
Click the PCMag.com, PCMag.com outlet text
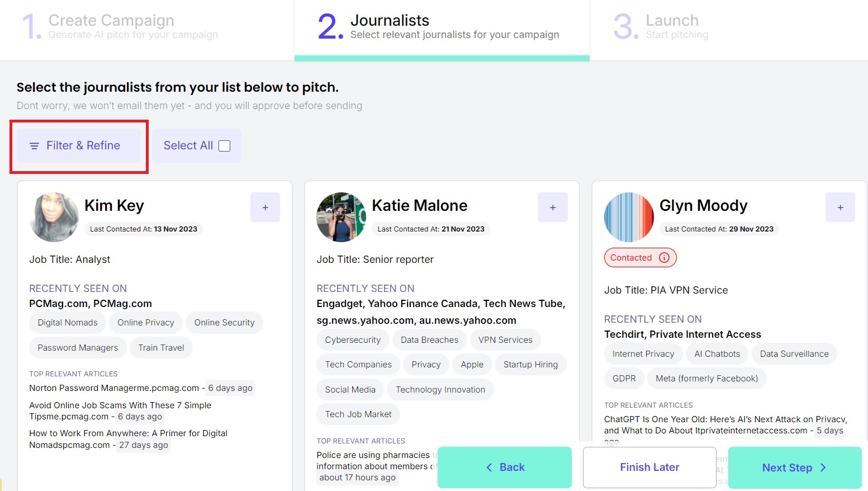pos(91,304)
